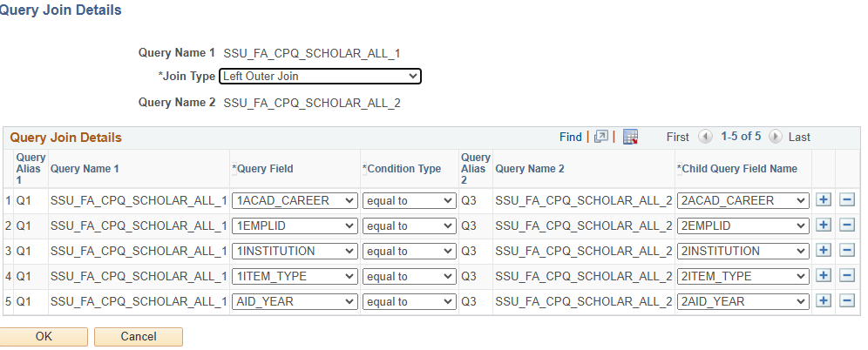Viewport: 868px width, 350px height.
Task: Click the OK button
Action: click(44, 337)
